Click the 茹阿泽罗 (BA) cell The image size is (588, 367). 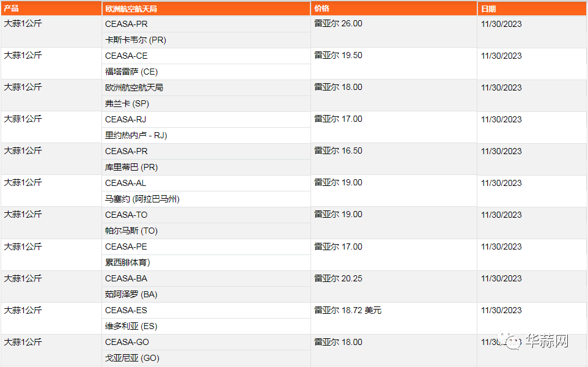pyautogui.click(x=206, y=295)
